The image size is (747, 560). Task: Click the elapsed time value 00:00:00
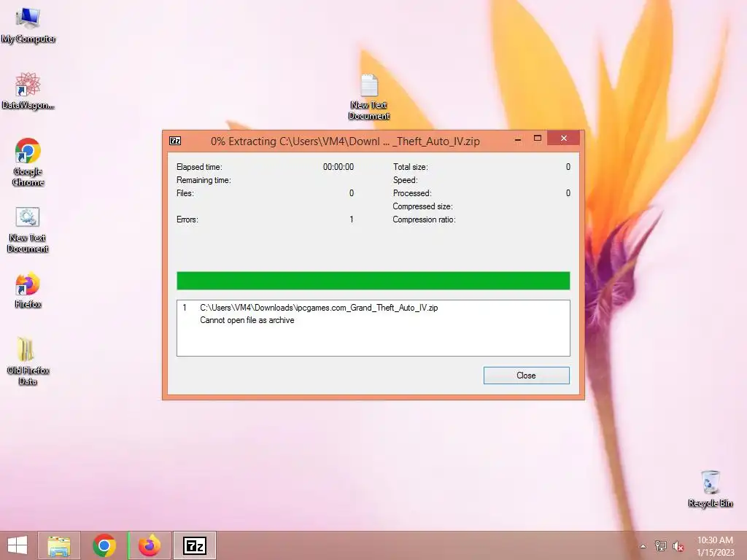[338, 167]
